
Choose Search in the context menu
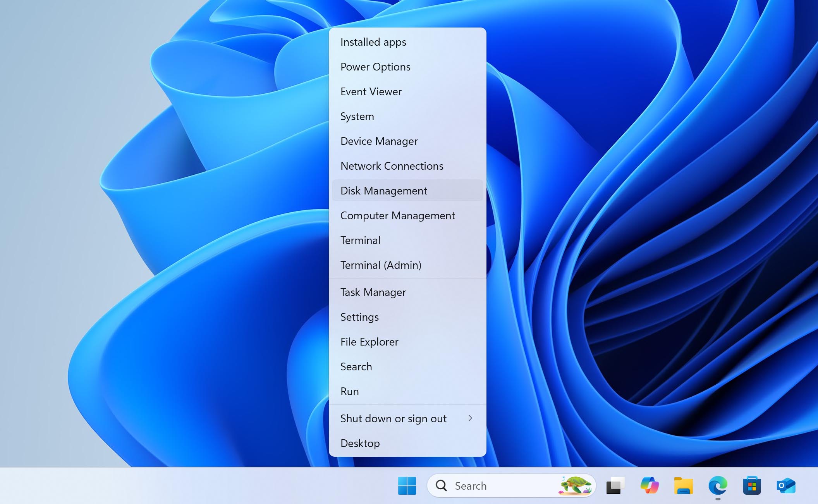[x=407, y=366]
